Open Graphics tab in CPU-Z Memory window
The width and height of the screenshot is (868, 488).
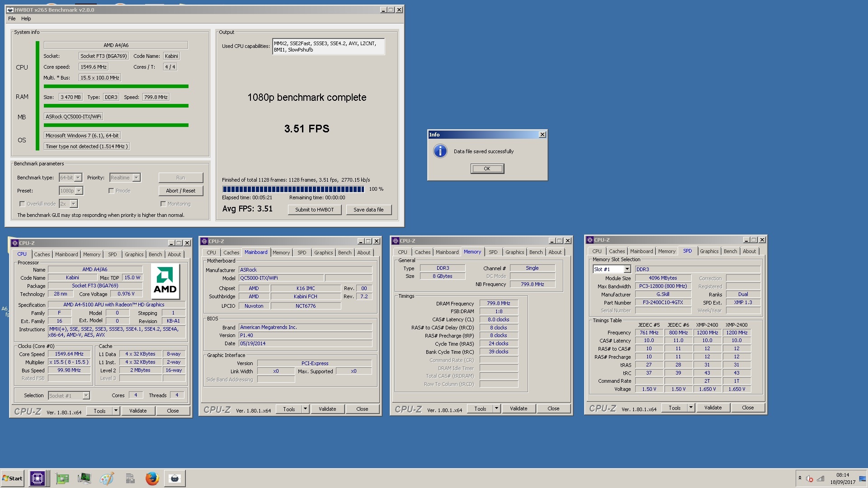515,252
